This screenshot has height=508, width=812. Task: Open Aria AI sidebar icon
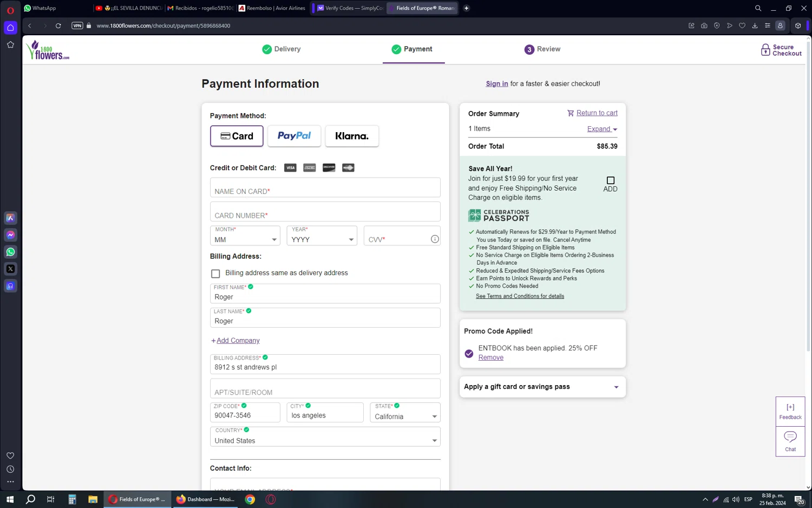pyautogui.click(x=10, y=218)
